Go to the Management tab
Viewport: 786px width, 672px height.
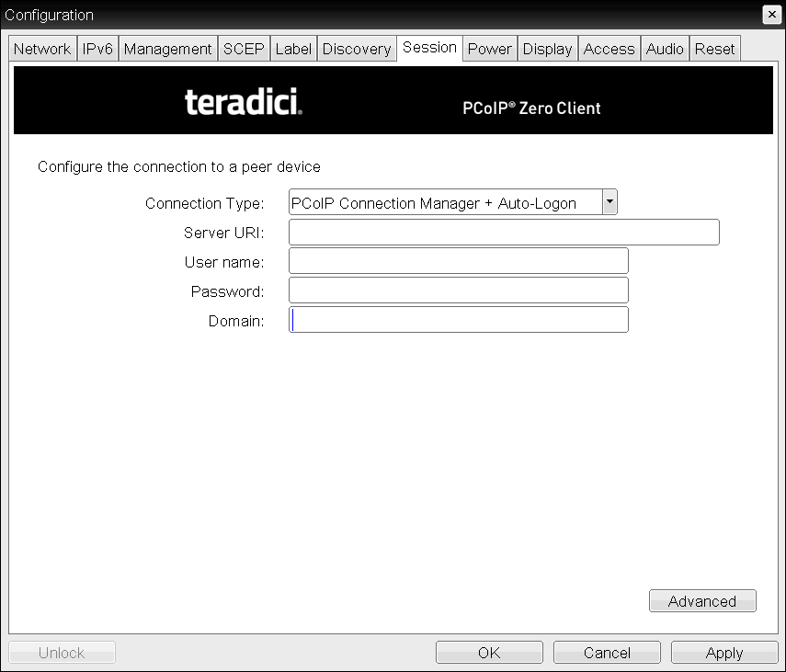click(x=168, y=49)
